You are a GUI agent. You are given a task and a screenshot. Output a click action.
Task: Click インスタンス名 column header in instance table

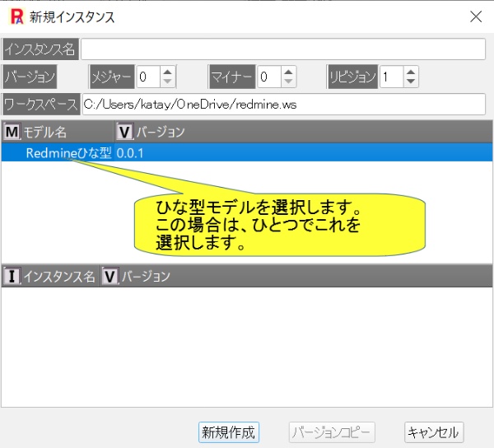[x=50, y=277]
